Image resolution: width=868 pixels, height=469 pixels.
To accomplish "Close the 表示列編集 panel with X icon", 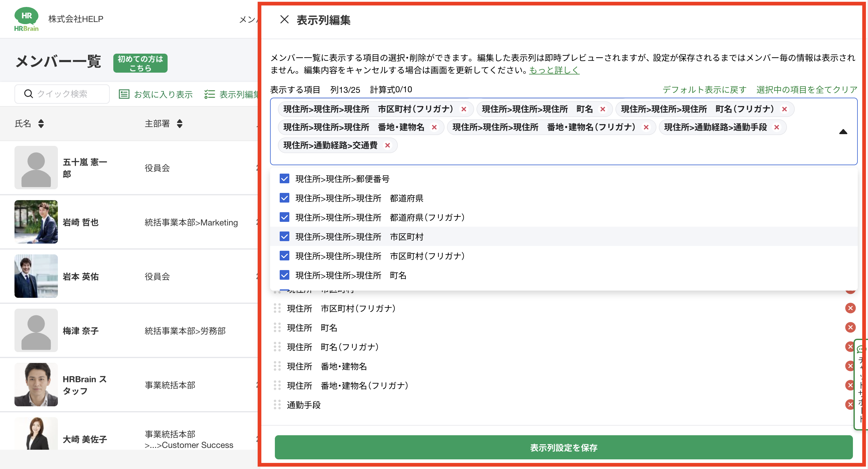I will coord(285,20).
